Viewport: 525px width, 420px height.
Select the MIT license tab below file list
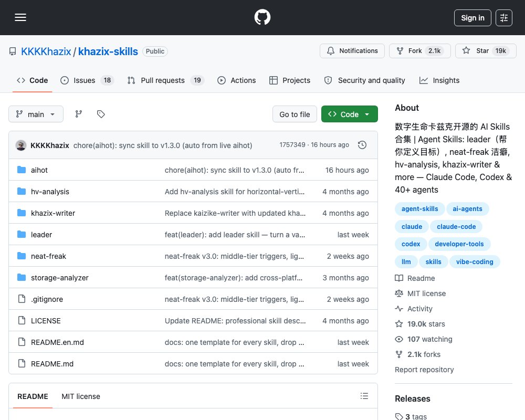pyautogui.click(x=81, y=396)
